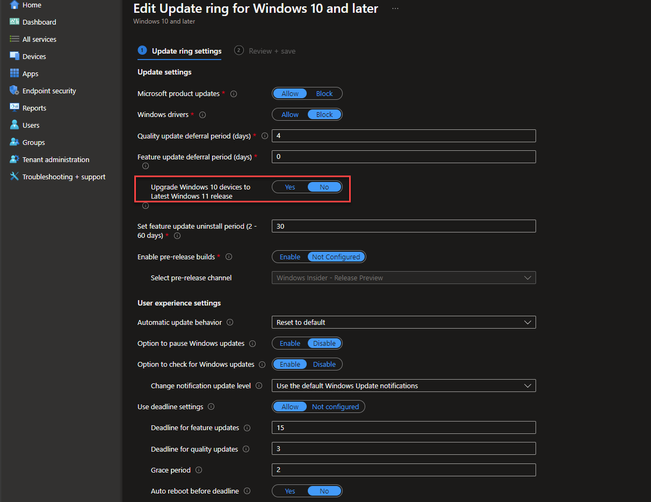The width and height of the screenshot is (651, 502).
Task: Click the Tenant administration icon
Action: [x=15, y=159]
